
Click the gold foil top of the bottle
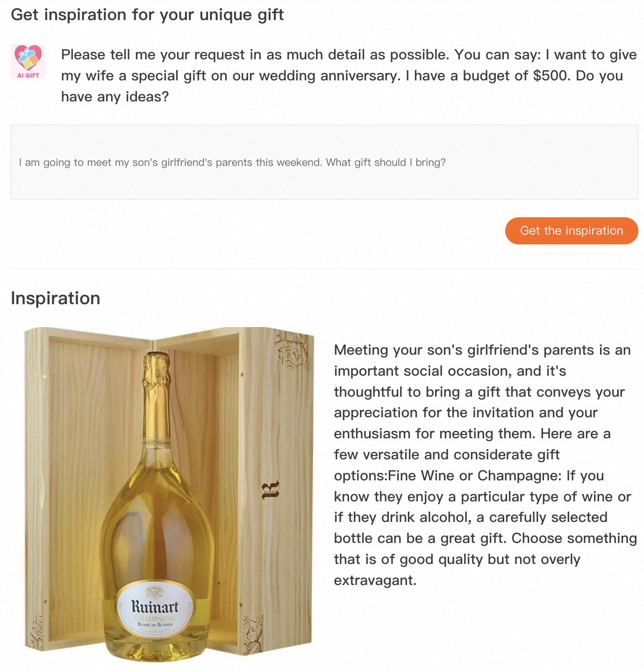pyautogui.click(x=156, y=374)
